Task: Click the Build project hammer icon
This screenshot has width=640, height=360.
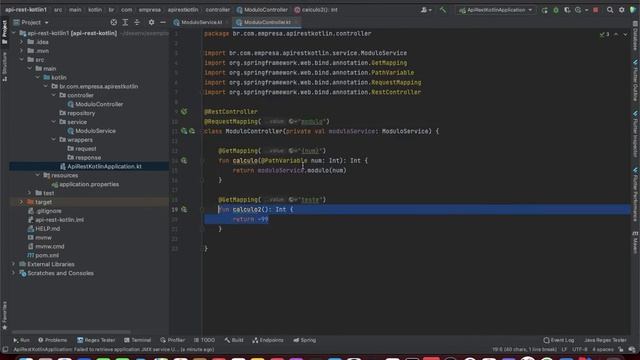Action: [443, 10]
